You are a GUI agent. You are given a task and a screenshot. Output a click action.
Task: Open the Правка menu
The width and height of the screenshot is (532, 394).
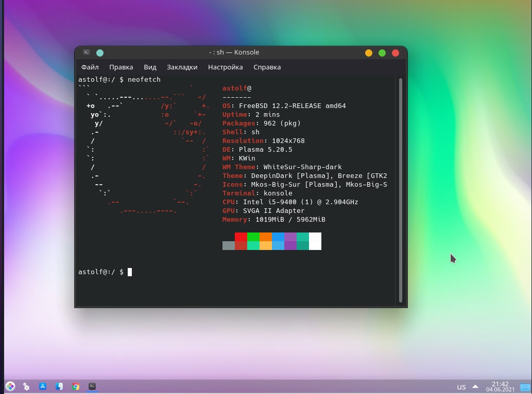pos(121,67)
